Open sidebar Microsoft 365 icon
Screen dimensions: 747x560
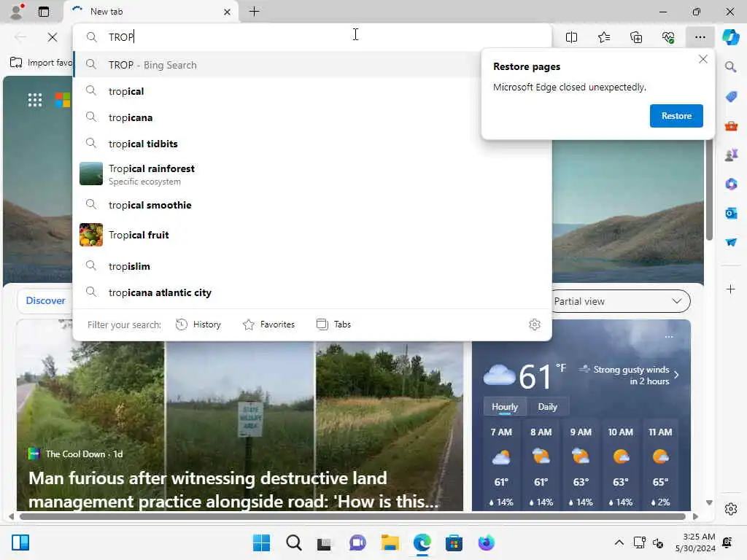(x=731, y=184)
